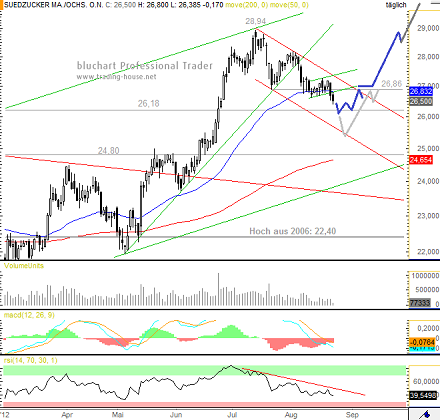Viewport: 440px width, 420px height.
Task: Click the 24,000 price axis label
Action: 428,181
